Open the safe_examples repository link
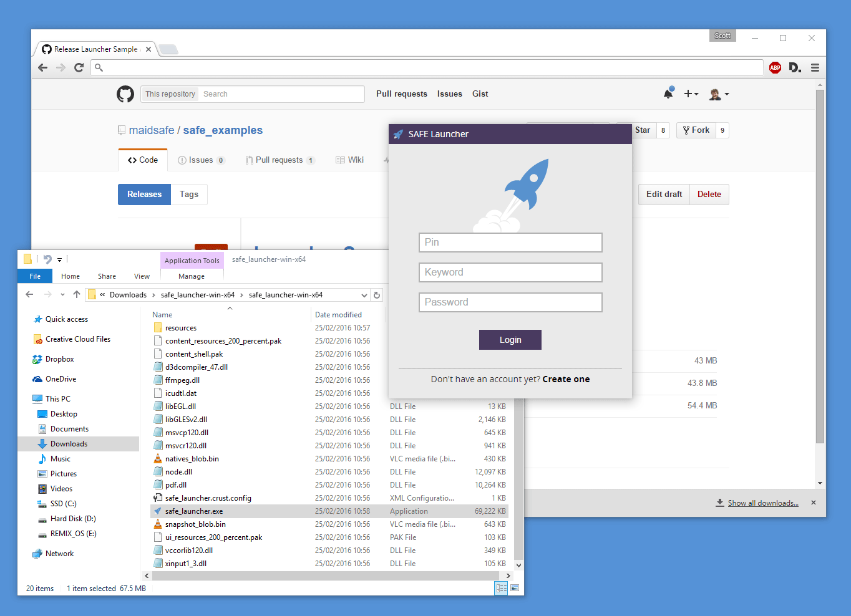 point(223,130)
